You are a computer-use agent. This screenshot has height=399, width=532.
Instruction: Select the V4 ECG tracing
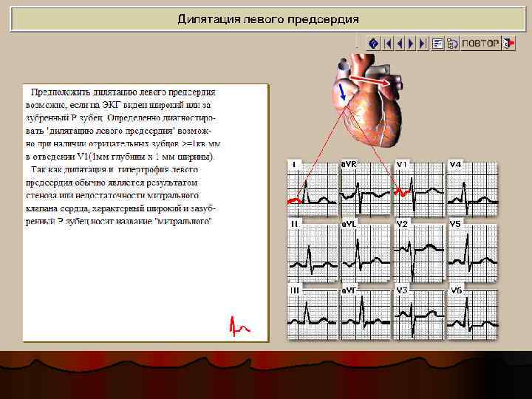[x=473, y=188]
